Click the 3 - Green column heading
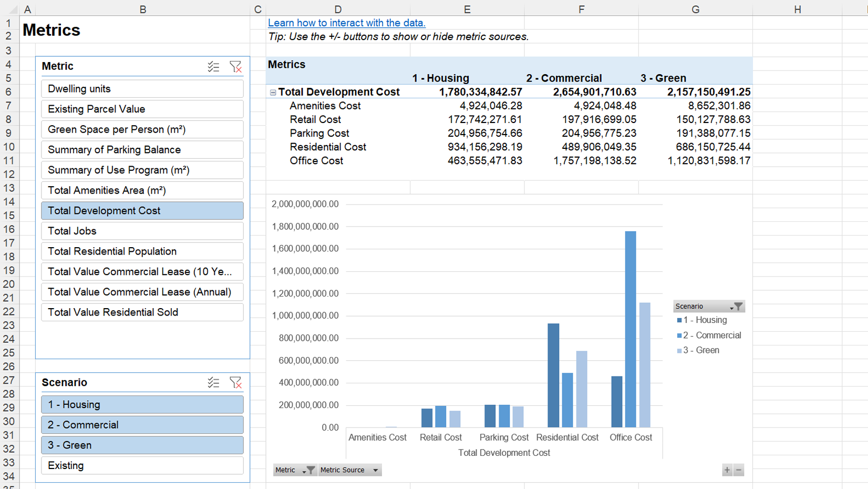 (663, 78)
